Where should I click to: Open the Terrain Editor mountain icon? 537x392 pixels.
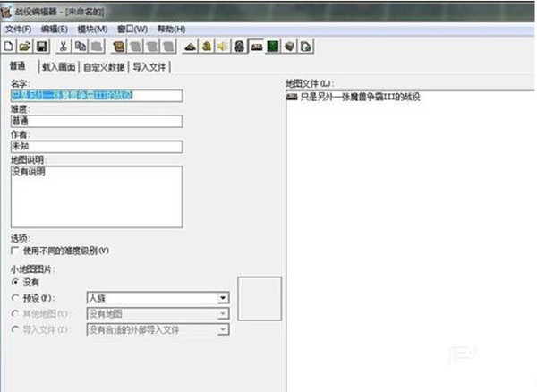(190, 47)
